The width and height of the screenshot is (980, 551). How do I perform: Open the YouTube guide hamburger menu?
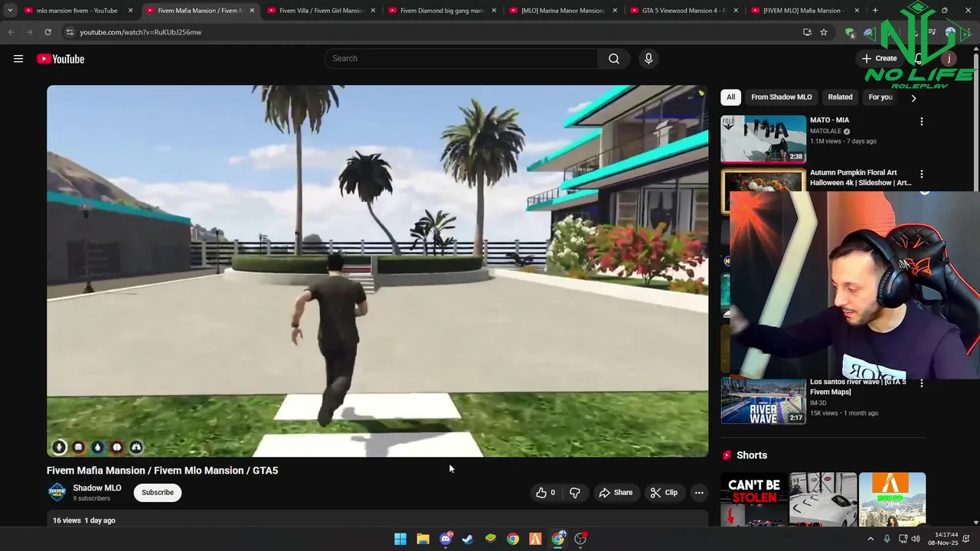click(18, 59)
